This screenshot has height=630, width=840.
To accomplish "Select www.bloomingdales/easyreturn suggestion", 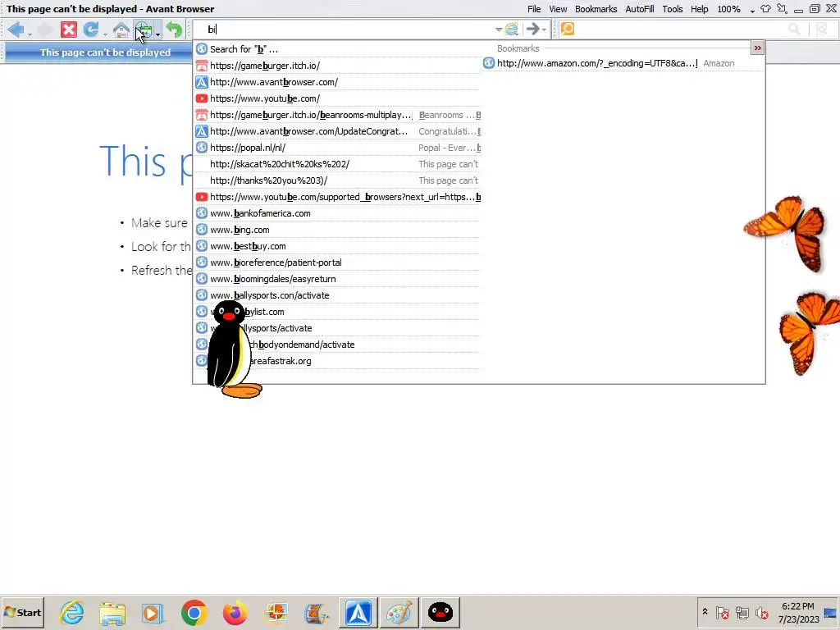I will (337, 279).
